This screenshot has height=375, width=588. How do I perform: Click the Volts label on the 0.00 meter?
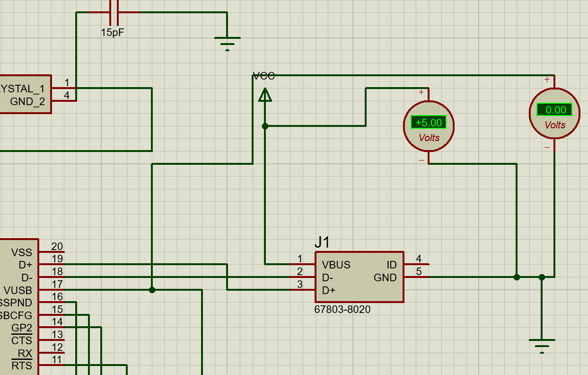(x=555, y=125)
